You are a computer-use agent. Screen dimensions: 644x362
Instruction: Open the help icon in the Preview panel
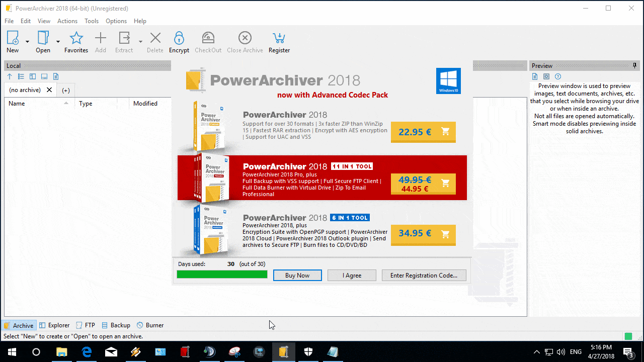pyautogui.click(x=557, y=76)
